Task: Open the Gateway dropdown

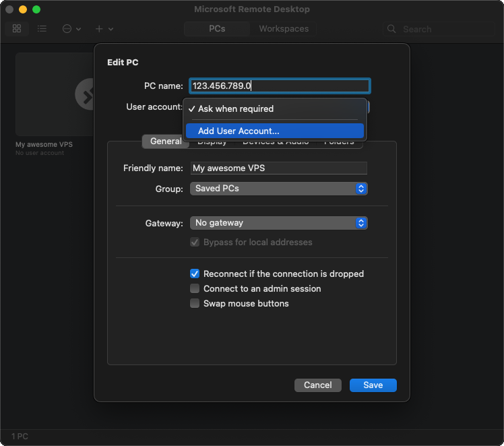Action: (x=278, y=223)
